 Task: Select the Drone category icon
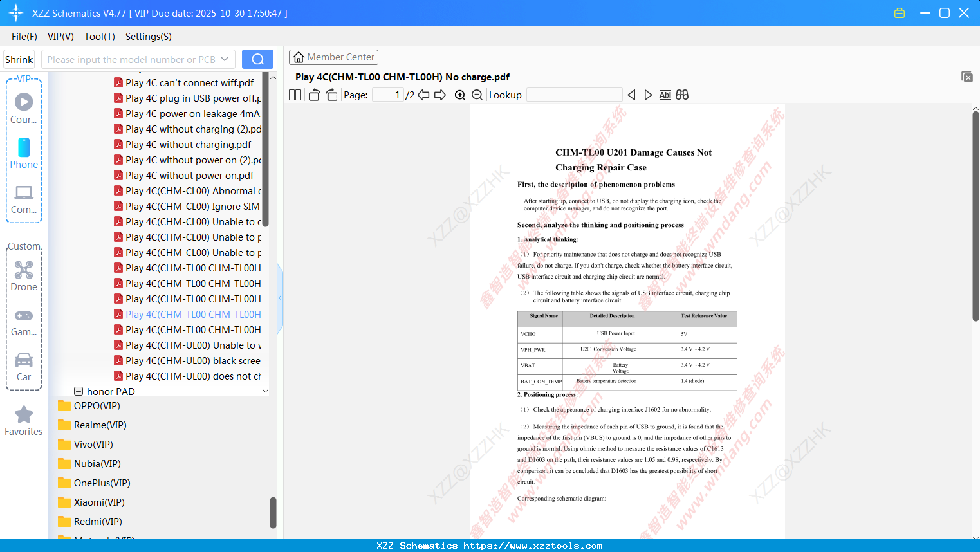[x=24, y=276]
